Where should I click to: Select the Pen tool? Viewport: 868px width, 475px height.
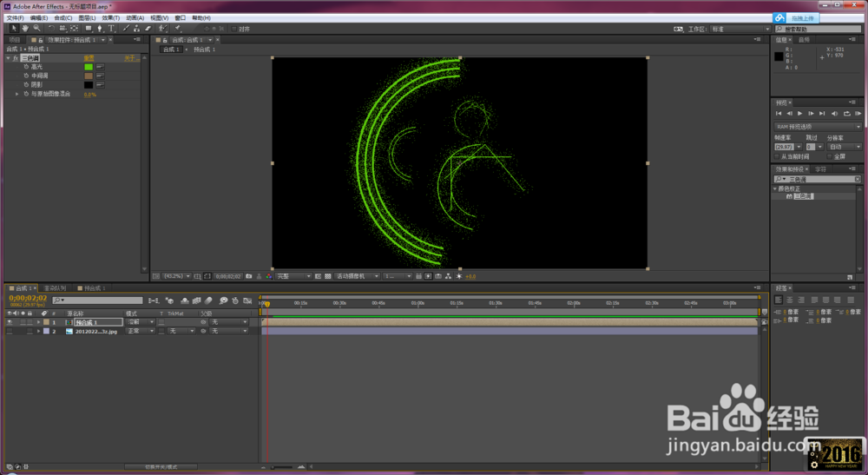[100, 29]
